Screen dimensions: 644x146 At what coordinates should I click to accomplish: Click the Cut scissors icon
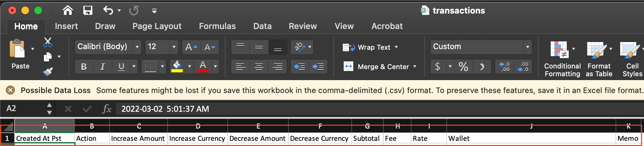48,42
